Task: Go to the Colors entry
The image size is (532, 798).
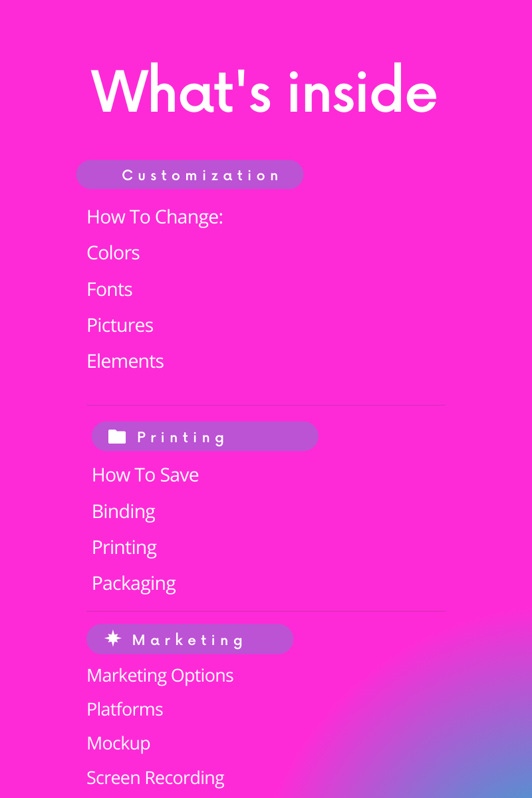Action: coord(113,253)
